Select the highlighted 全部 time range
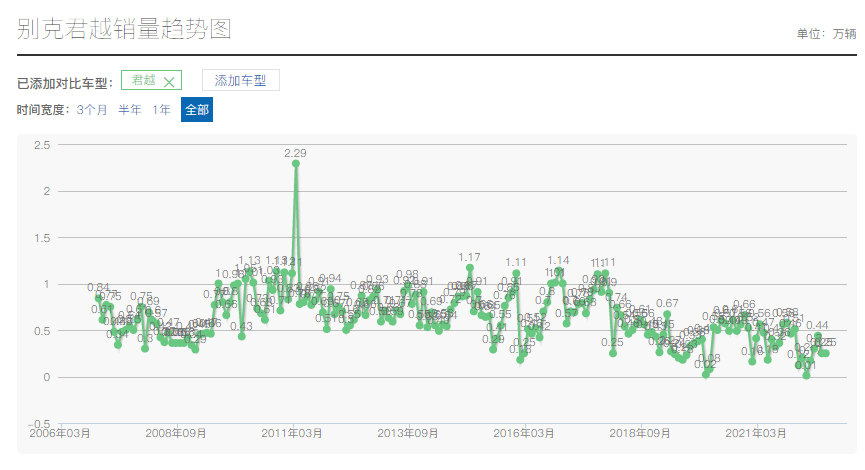The image size is (865, 470). point(197,110)
